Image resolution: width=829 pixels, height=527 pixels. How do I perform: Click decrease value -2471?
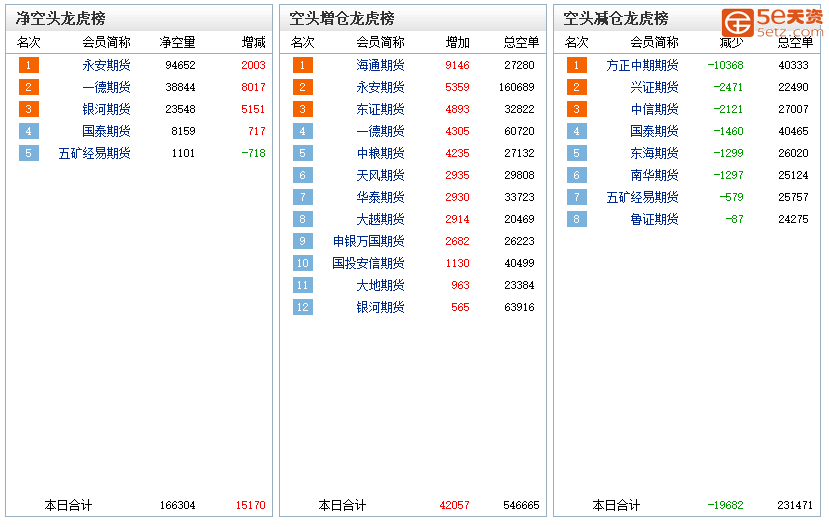[x=728, y=87]
